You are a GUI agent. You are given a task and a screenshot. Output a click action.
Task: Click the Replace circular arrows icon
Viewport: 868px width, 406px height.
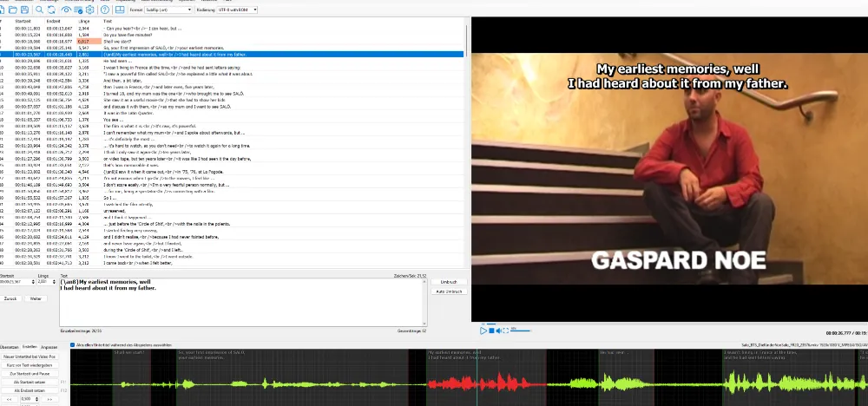pos(51,10)
